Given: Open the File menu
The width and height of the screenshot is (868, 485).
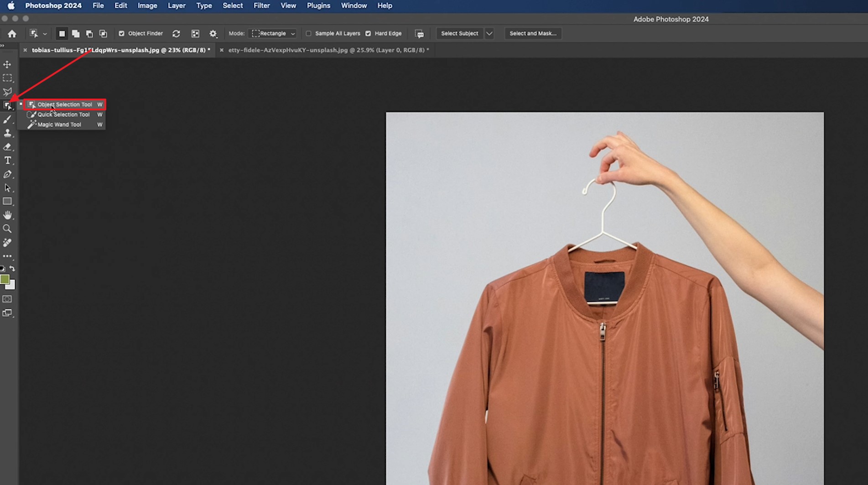Looking at the screenshot, I should tap(98, 5).
